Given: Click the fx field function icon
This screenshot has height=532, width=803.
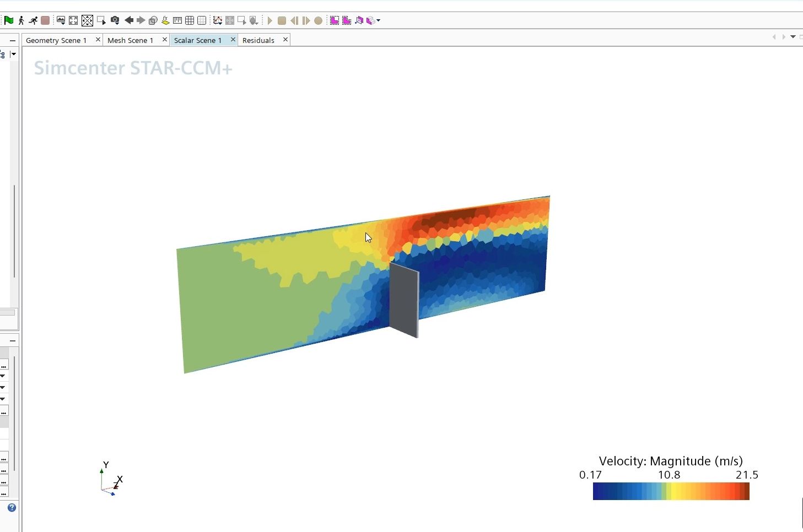Looking at the screenshot, I should (x=165, y=20).
